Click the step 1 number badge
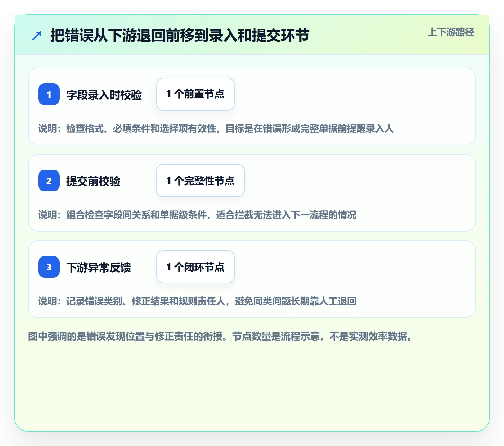The image size is (504, 446). tap(49, 94)
